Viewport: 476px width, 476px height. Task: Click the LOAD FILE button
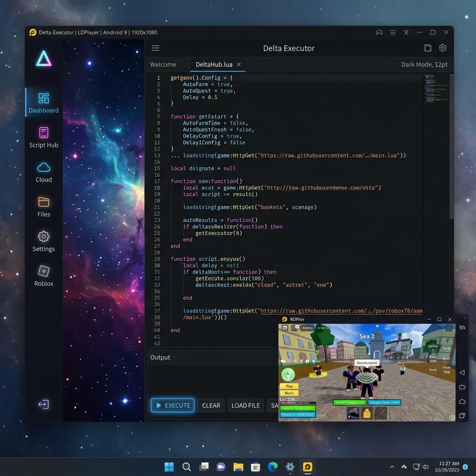(x=245, y=405)
